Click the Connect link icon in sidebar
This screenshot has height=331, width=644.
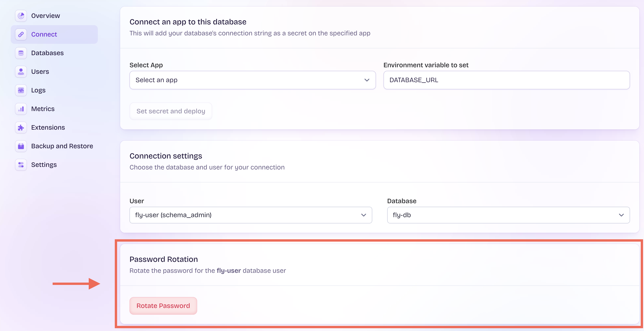21,34
